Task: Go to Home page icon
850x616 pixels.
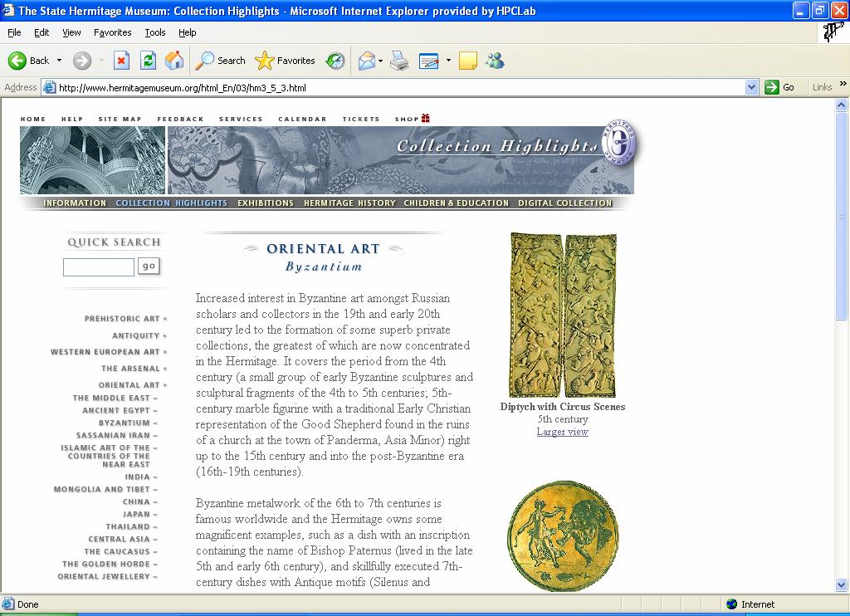Action: pyautogui.click(x=174, y=61)
